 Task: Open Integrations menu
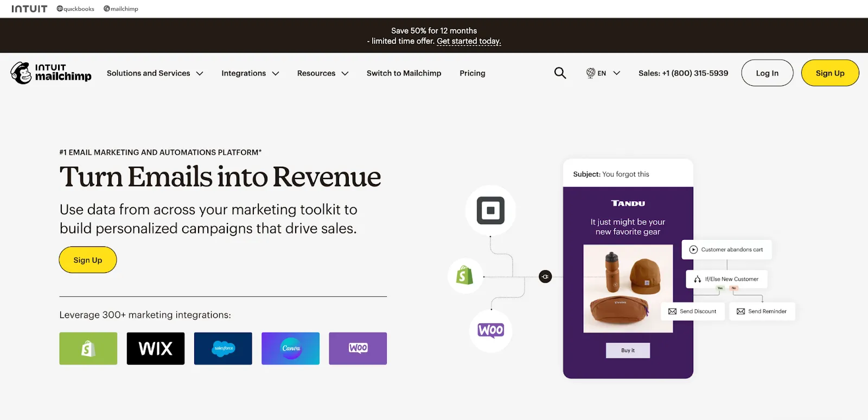pos(244,73)
